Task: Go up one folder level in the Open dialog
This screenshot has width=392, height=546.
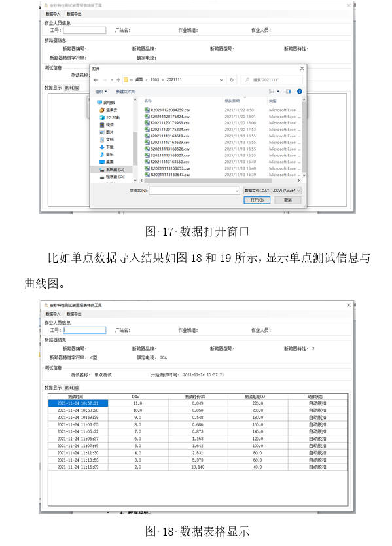Action: point(118,80)
